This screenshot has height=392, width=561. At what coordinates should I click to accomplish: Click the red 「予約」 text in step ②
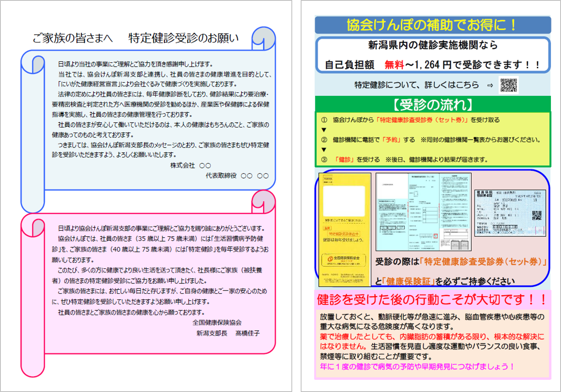click(x=391, y=140)
